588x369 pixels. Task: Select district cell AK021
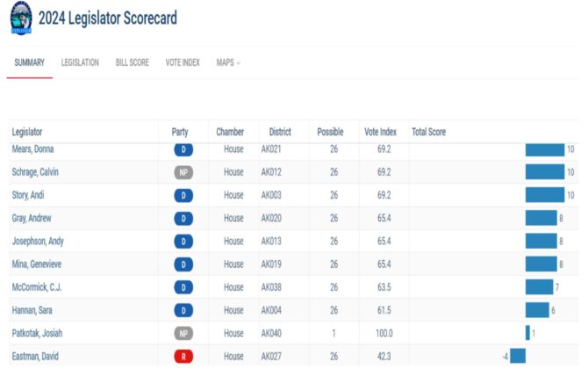pos(271,149)
